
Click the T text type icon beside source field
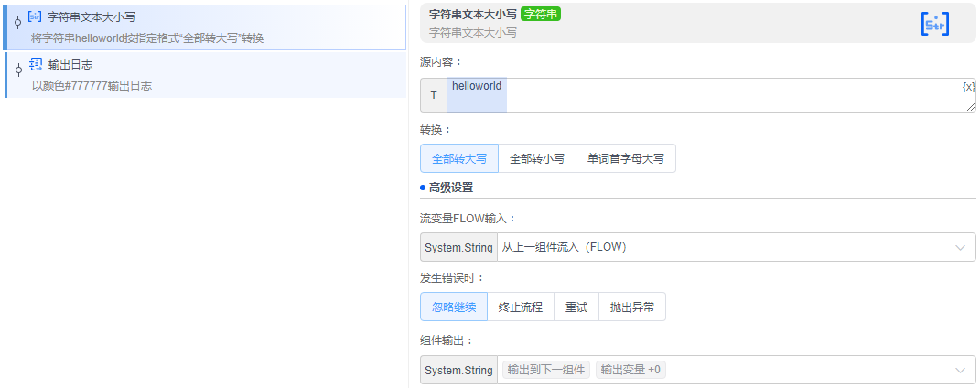pyautogui.click(x=433, y=95)
